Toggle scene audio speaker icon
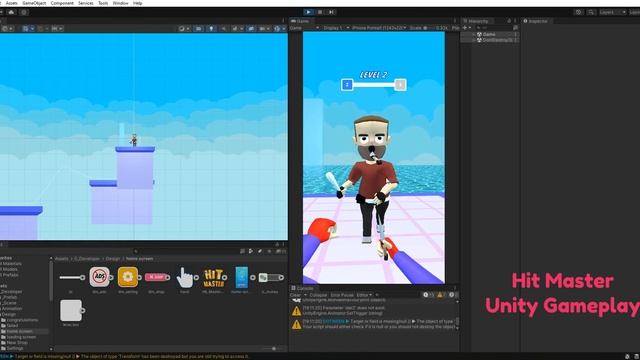640x360 pixels. click(224, 29)
